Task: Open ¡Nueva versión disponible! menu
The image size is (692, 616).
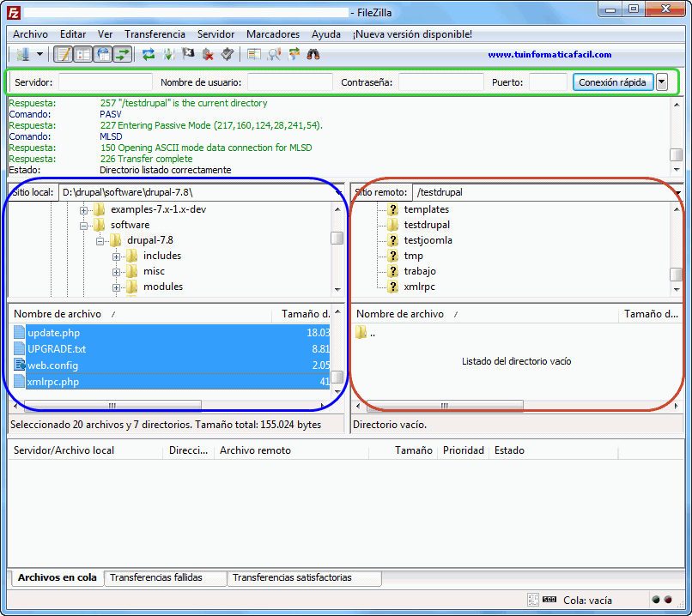Action: click(412, 34)
